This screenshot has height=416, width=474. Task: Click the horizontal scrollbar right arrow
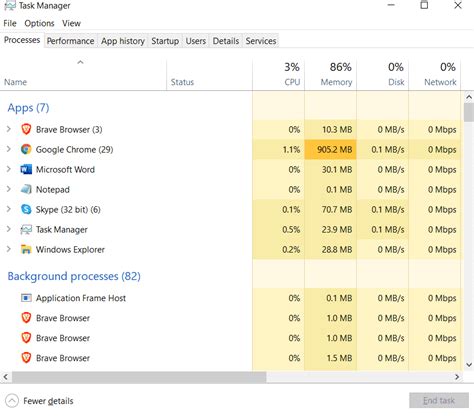click(457, 377)
